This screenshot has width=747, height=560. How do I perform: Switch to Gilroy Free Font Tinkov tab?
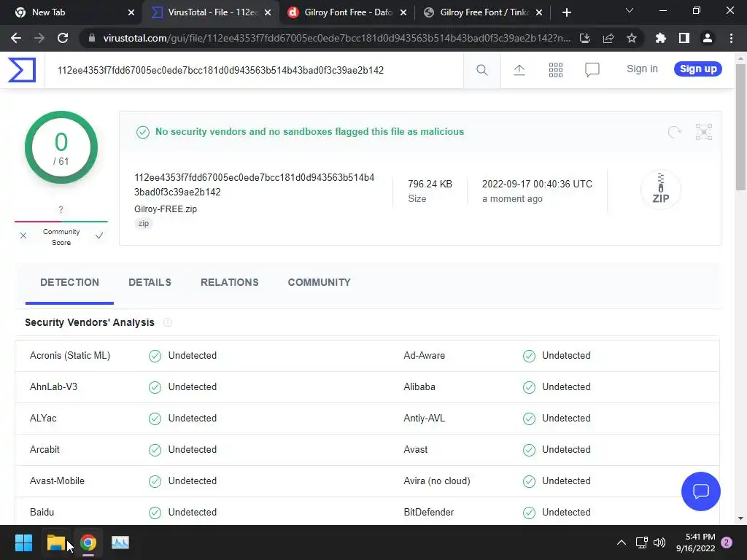click(x=483, y=12)
